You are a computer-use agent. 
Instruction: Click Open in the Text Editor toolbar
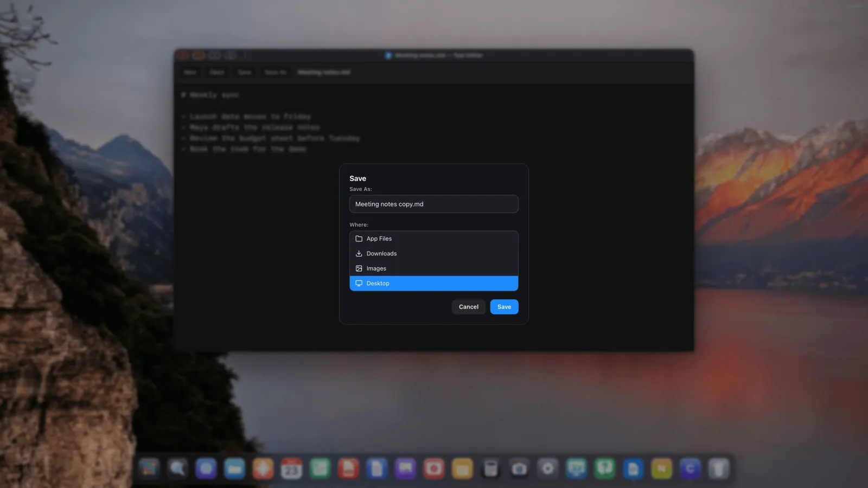tap(217, 72)
